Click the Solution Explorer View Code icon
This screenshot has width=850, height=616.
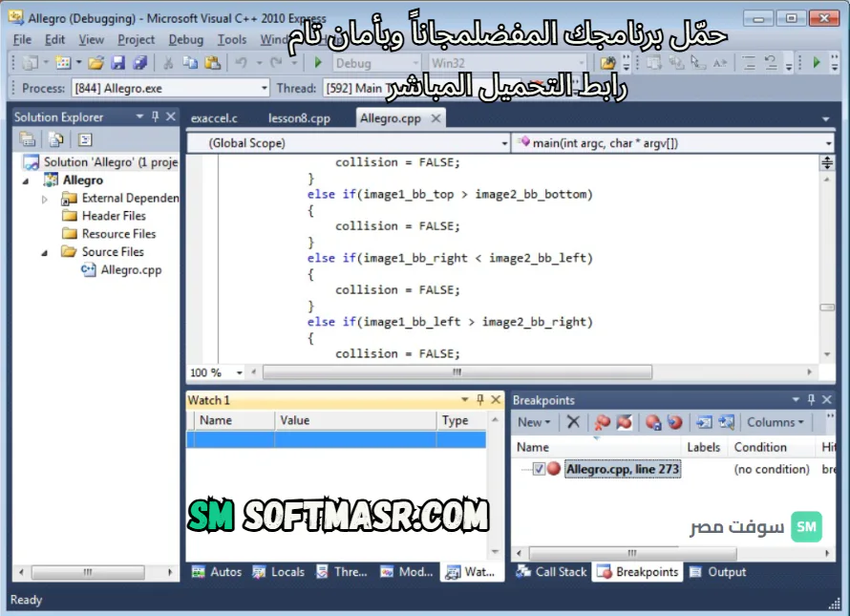pos(85,139)
